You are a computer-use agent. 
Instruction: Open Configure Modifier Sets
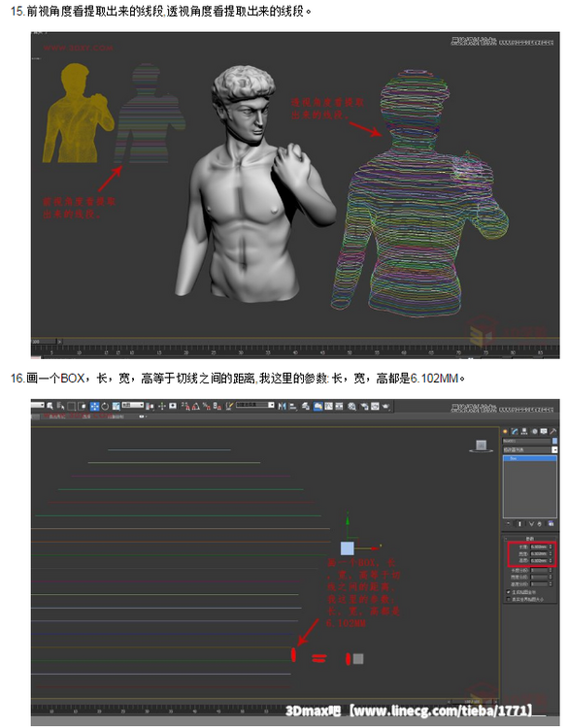(x=551, y=524)
